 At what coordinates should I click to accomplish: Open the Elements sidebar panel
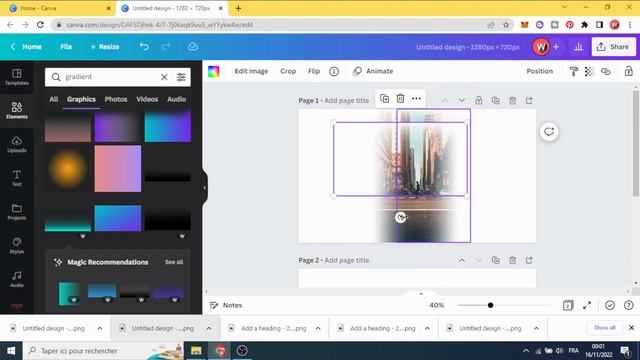[x=17, y=110]
